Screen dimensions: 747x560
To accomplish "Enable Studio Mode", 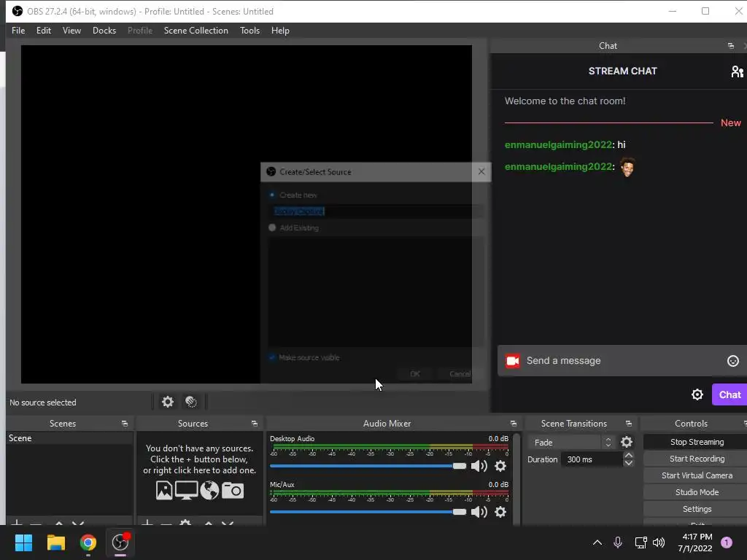I will [x=697, y=492].
